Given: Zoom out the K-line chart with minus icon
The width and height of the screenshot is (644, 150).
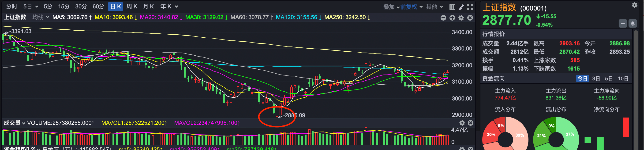Looking at the screenshot, I should 443,18.
